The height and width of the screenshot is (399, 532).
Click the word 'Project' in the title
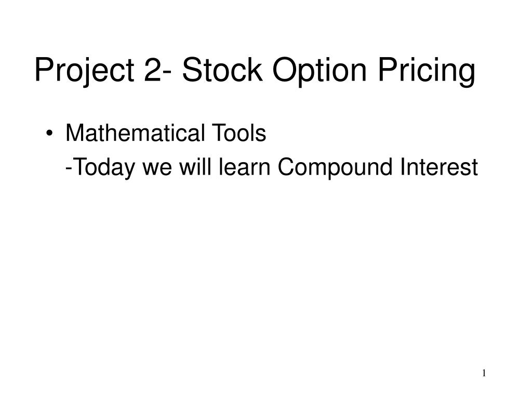click(x=85, y=72)
